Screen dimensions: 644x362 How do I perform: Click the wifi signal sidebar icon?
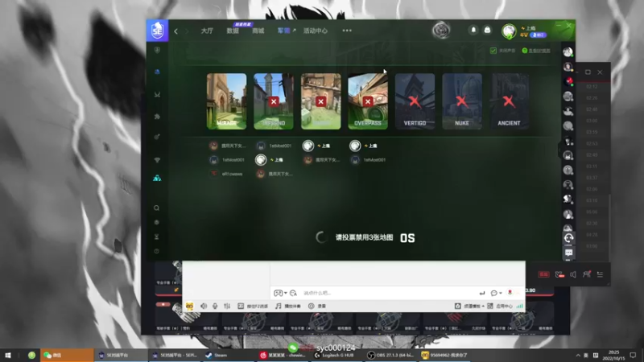tap(157, 160)
